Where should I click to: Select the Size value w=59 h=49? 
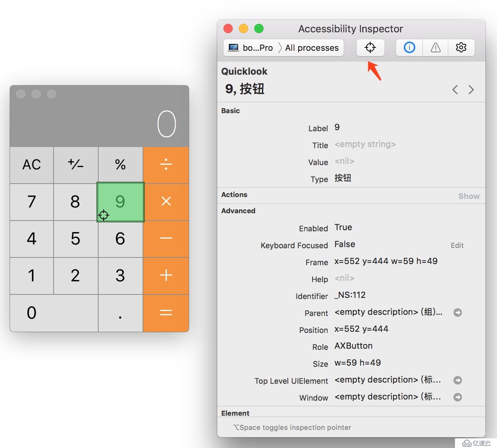click(358, 363)
